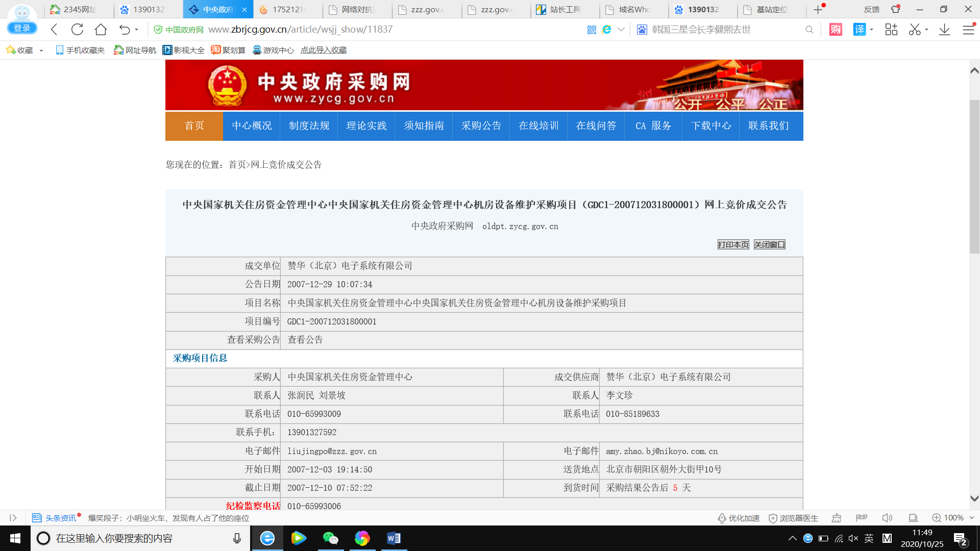Screen dimensions: 980x551
Task: Toggle the 英 input language indicator in taskbar
Action: coord(869,538)
